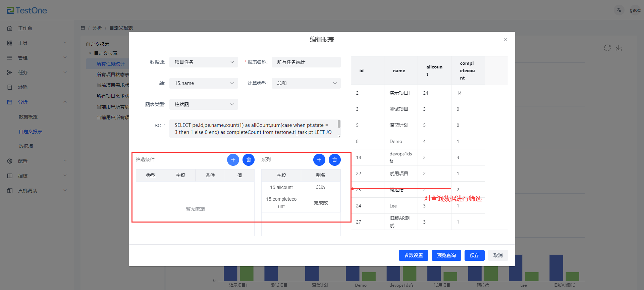The height and width of the screenshot is (290, 644).
Task: Click the Preview Query button
Action: point(446,255)
